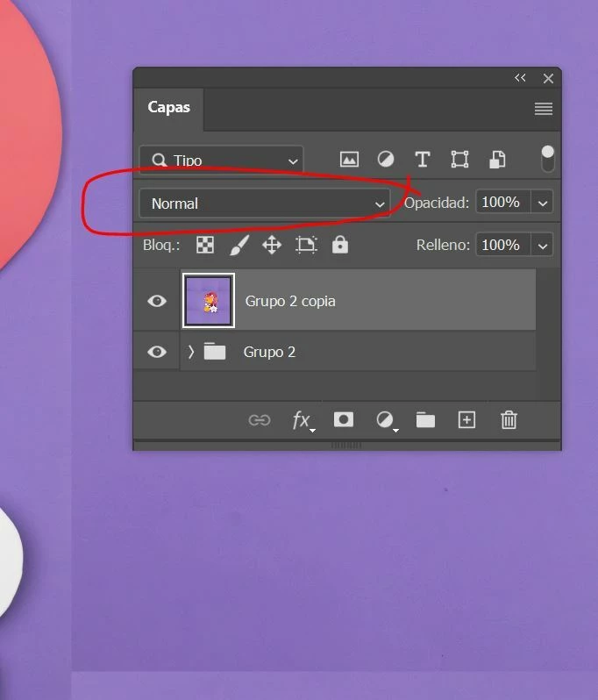
Task: Open the Opacidad slider arrow
Action: (542, 204)
